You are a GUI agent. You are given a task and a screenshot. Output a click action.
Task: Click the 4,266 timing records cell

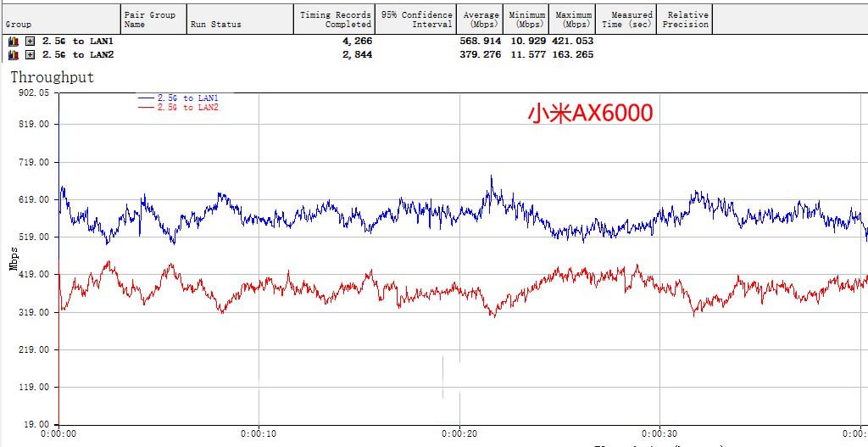[x=358, y=41]
